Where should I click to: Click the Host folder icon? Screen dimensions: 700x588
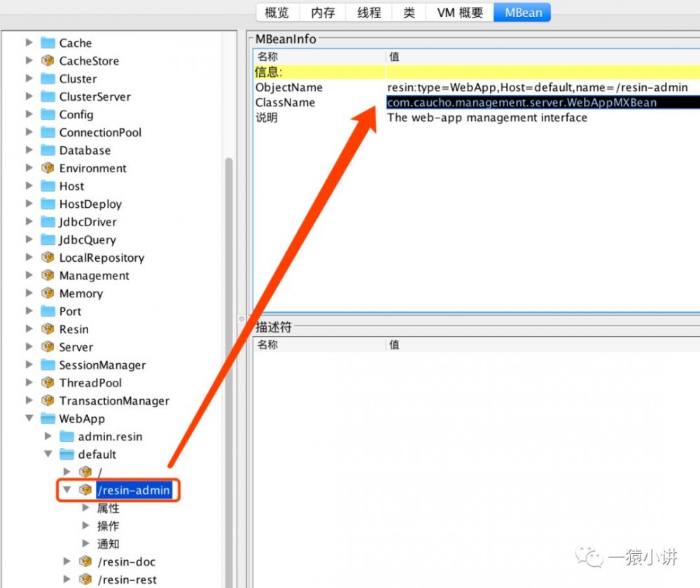click(x=48, y=185)
